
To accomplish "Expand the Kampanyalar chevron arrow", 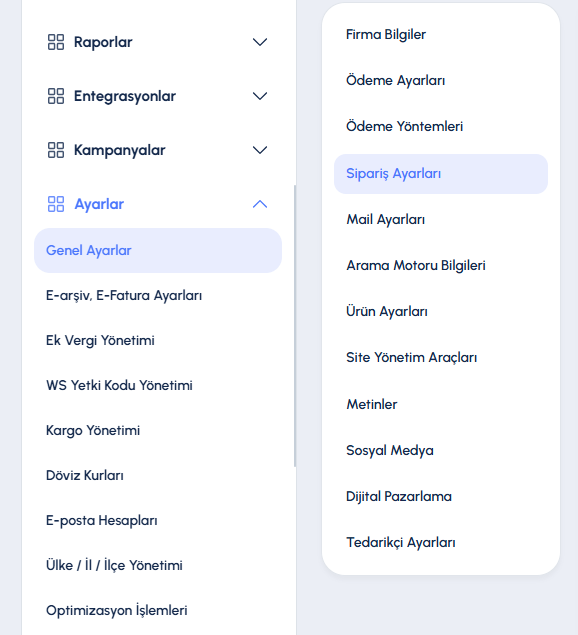I will click(x=260, y=150).
